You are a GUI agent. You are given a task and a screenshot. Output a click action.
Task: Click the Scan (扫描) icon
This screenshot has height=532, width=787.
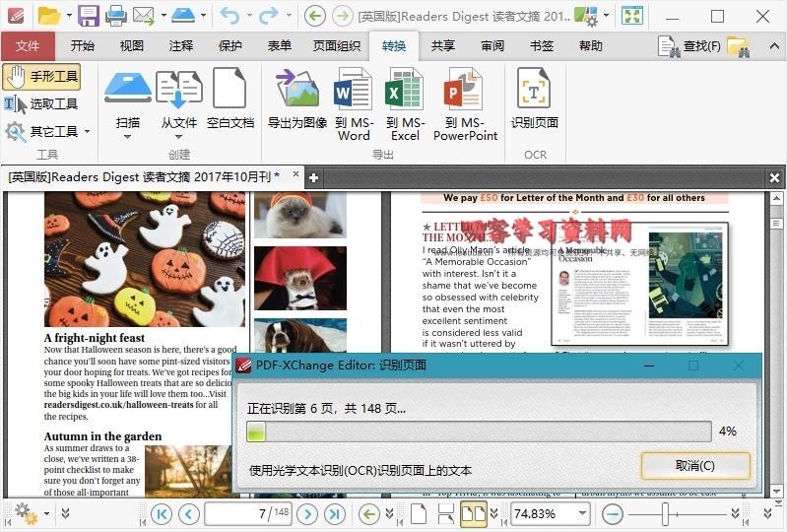127,89
